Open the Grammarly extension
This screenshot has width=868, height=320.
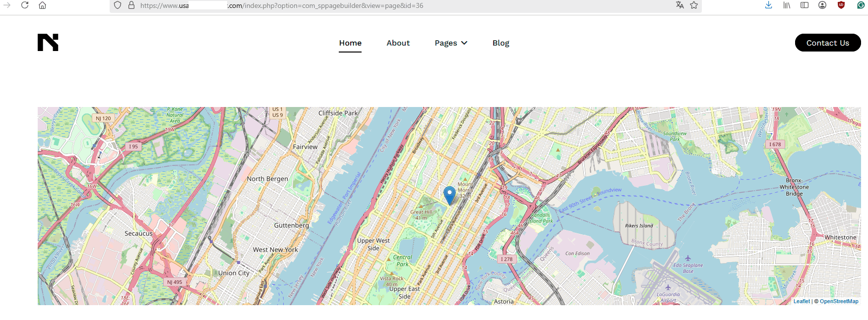pyautogui.click(x=861, y=5)
